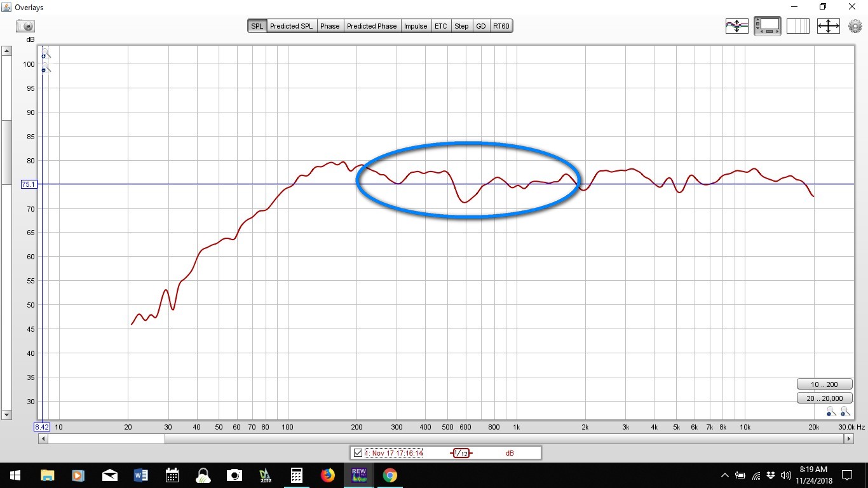This screenshot has height=488, width=868.
Task: Click the 1/12 smoothing indicator
Action: coord(461,453)
